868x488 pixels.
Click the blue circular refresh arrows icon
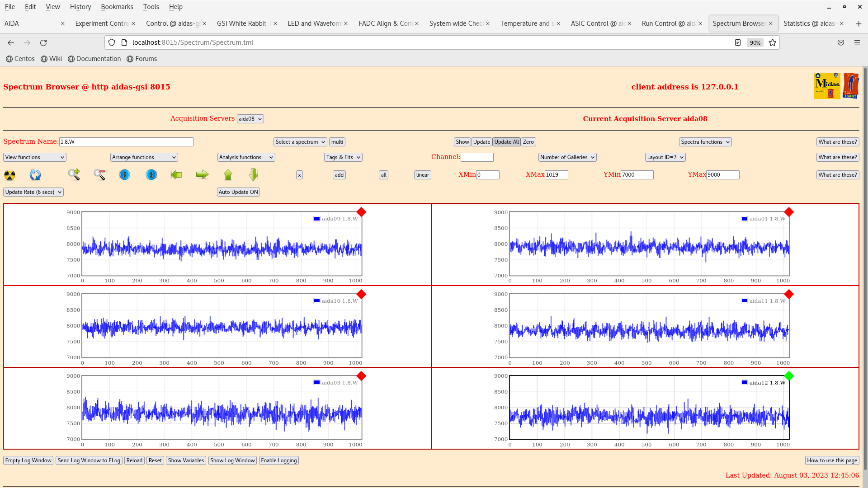click(35, 175)
